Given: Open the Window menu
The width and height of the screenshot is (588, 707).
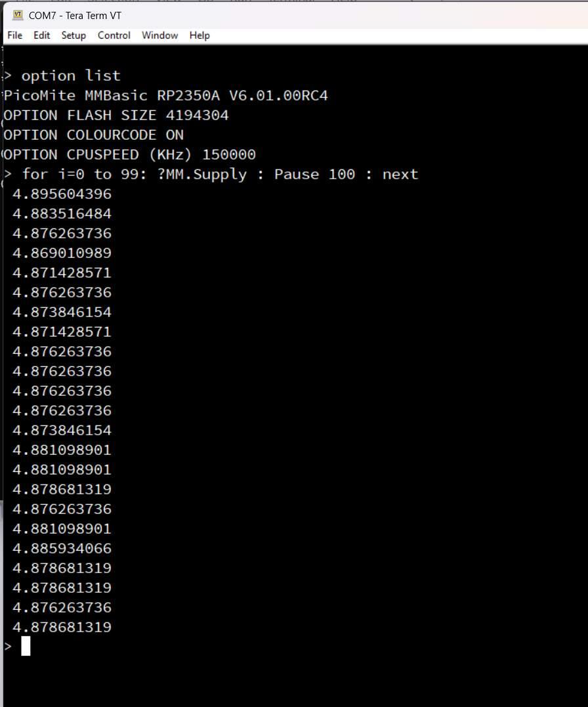Looking at the screenshot, I should tap(159, 35).
